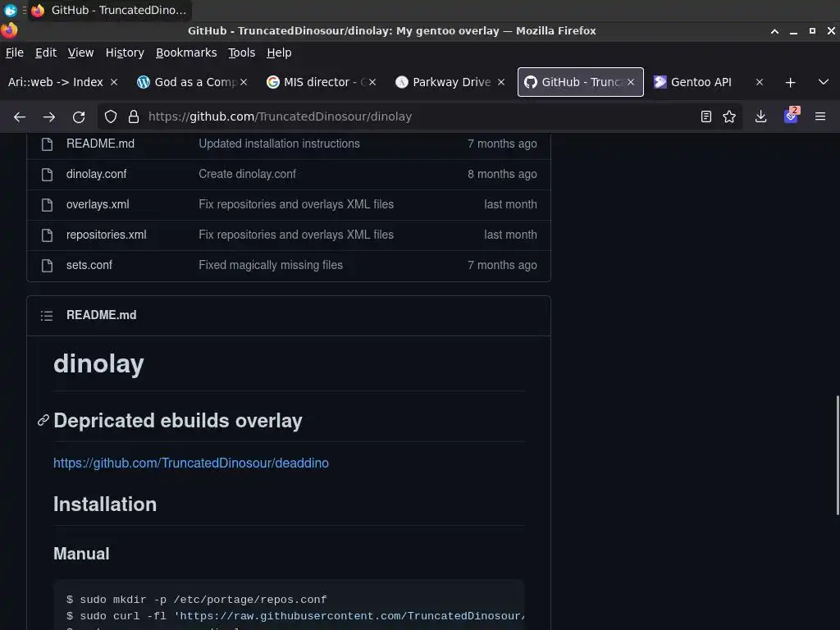840x630 pixels.
Task: Open overlays.xml file
Action: (98, 204)
